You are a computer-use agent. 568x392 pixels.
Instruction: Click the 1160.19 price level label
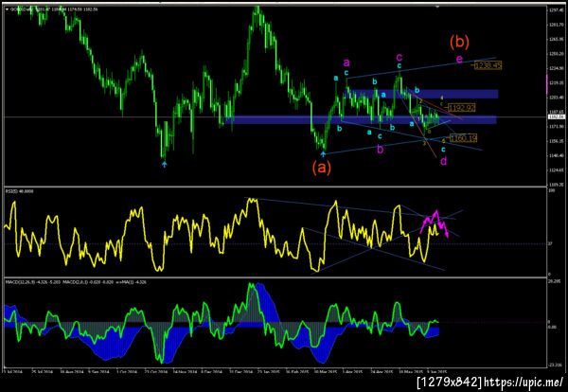tap(463, 138)
